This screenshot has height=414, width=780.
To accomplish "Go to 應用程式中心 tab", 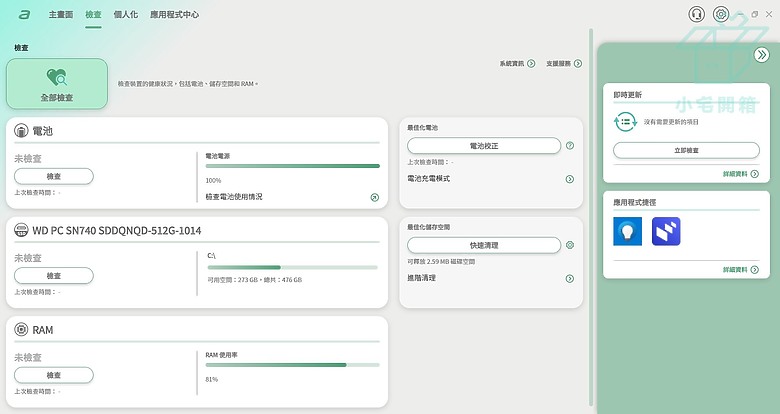I will [174, 14].
